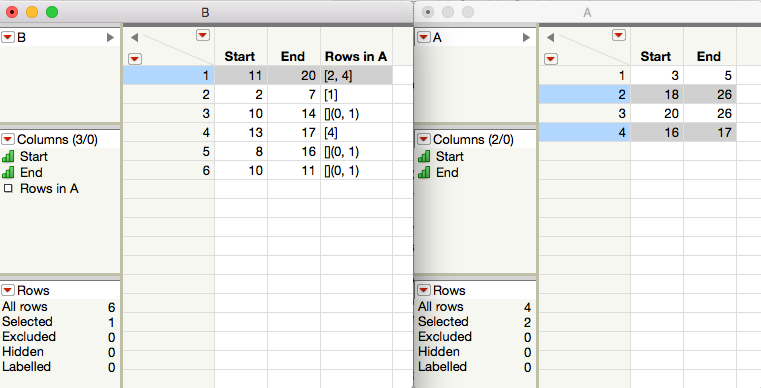Select row 3 in table B
This screenshot has height=388, width=761.
[x=168, y=113]
